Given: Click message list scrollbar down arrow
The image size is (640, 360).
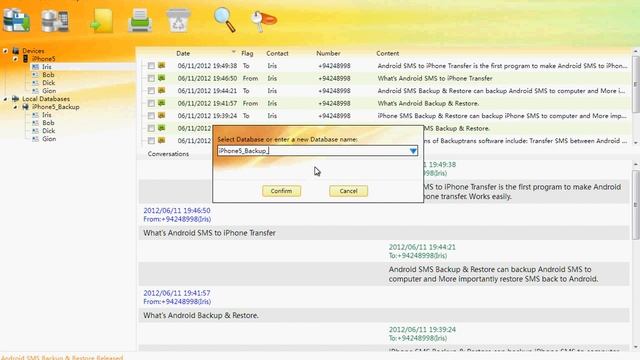Looking at the screenshot, I should coord(636,142).
